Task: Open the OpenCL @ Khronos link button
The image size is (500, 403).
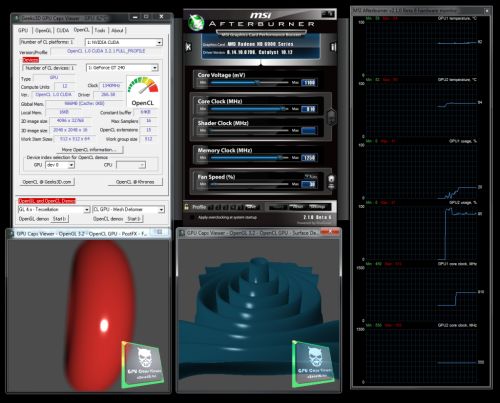Action: click(135, 182)
